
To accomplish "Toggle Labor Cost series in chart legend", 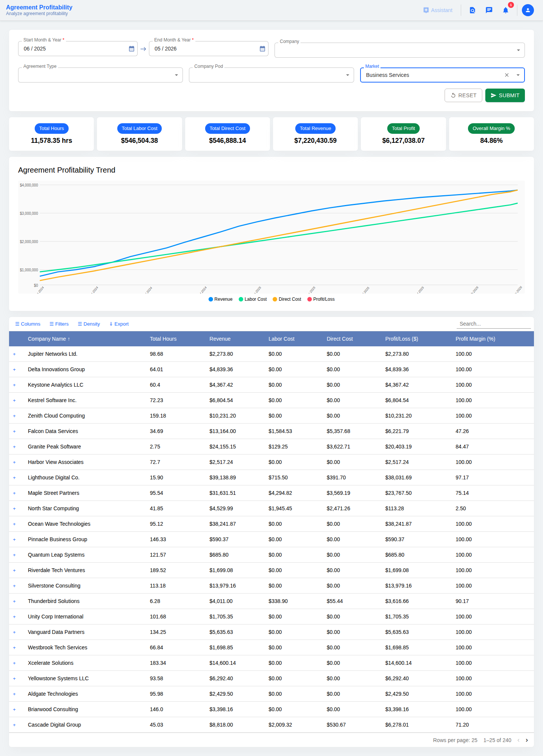I will 253,299.
